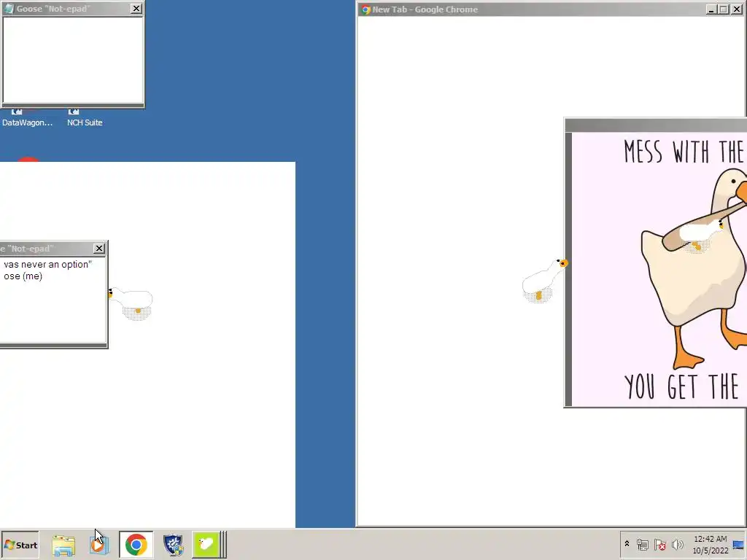Open Action Center flag icon
747x560 pixels.
[x=659, y=544]
